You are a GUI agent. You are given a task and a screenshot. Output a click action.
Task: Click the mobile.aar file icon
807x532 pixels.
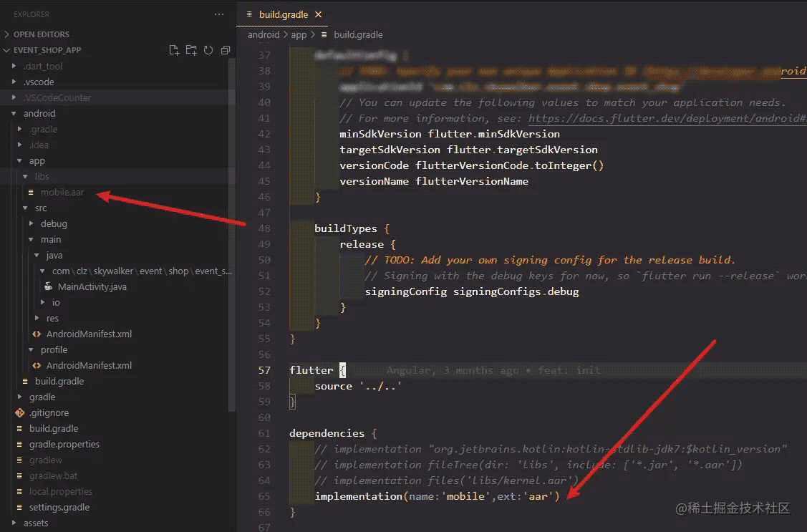tap(31, 192)
